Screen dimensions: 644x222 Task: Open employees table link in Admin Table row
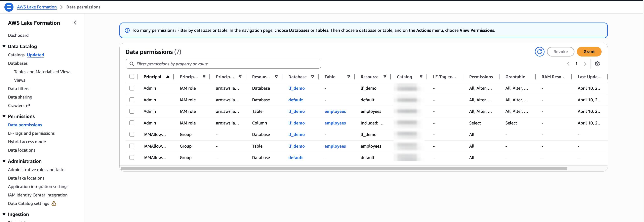335,111
